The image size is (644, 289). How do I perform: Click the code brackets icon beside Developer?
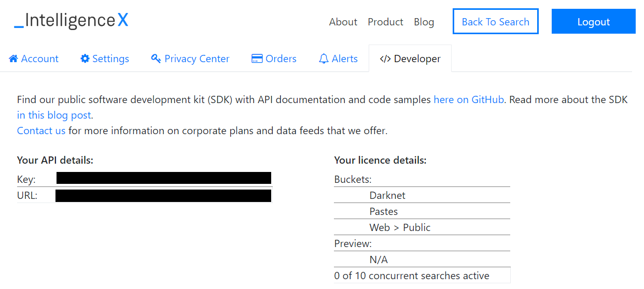385,59
